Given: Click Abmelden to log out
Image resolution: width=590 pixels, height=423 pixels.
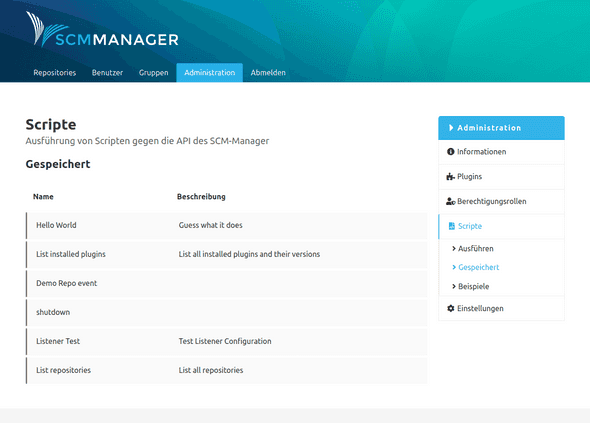Looking at the screenshot, I should (x=268, y=73).
